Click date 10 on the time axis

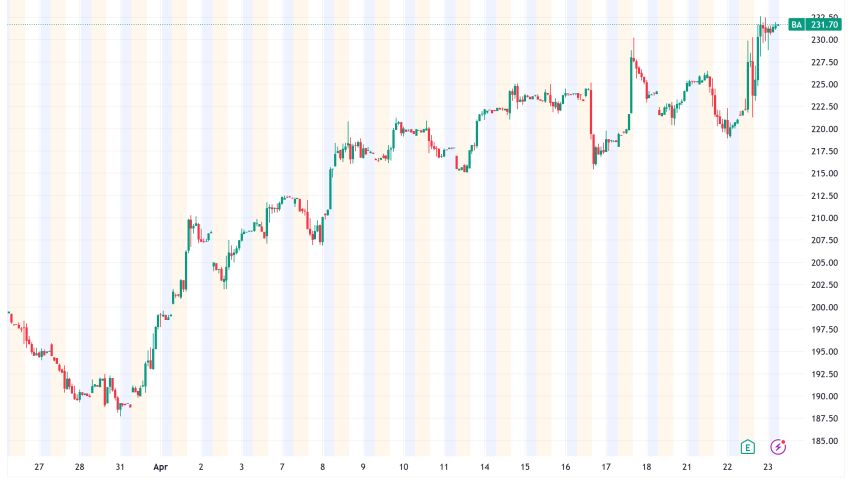click(403, 467)
